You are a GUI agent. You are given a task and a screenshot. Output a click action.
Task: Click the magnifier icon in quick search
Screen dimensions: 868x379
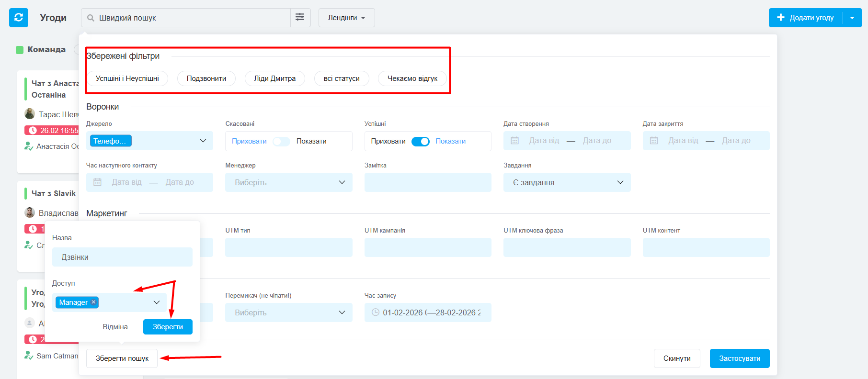click(x=91, y=18)
